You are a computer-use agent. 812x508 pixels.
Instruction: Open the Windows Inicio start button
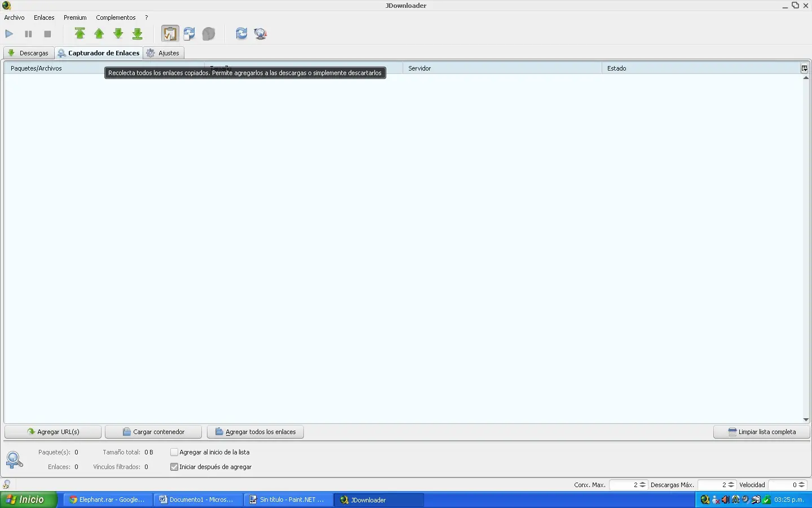click(28, 500)
